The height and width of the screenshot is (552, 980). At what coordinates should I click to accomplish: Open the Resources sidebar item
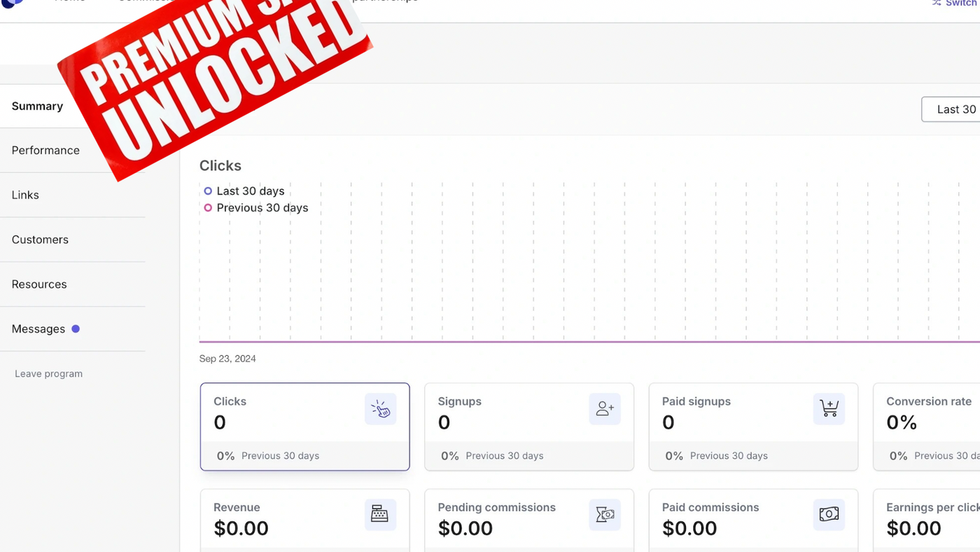point(39,284)
